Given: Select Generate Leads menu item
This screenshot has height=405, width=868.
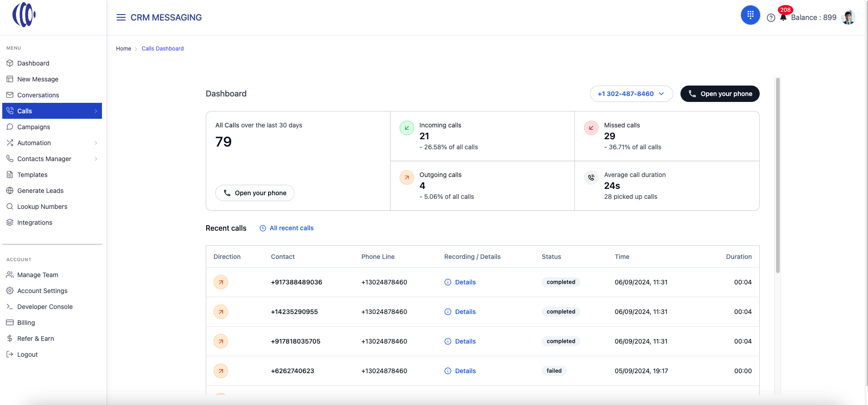Looking at the screenshot, I should pos(52,191).
